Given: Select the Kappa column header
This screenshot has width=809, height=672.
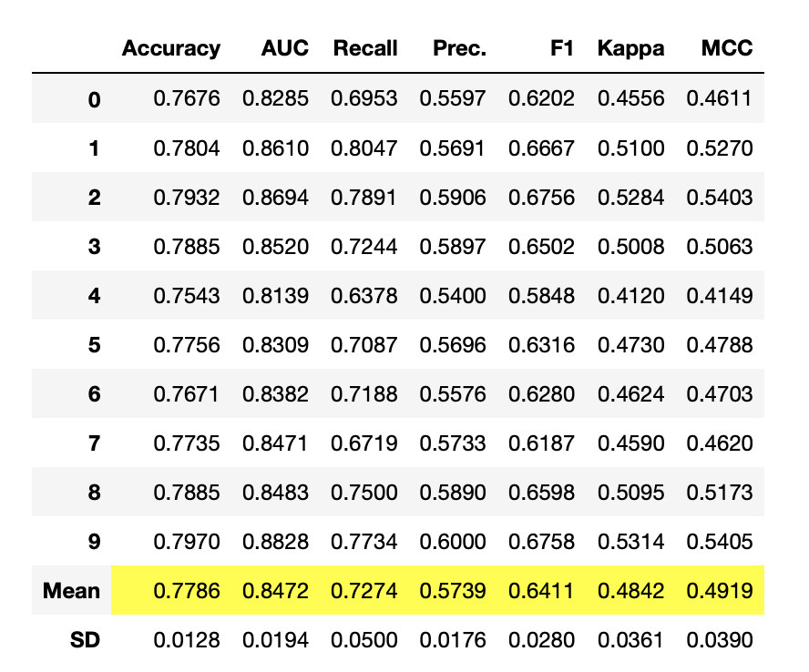Looking at the screenshot, I should 630,48.
